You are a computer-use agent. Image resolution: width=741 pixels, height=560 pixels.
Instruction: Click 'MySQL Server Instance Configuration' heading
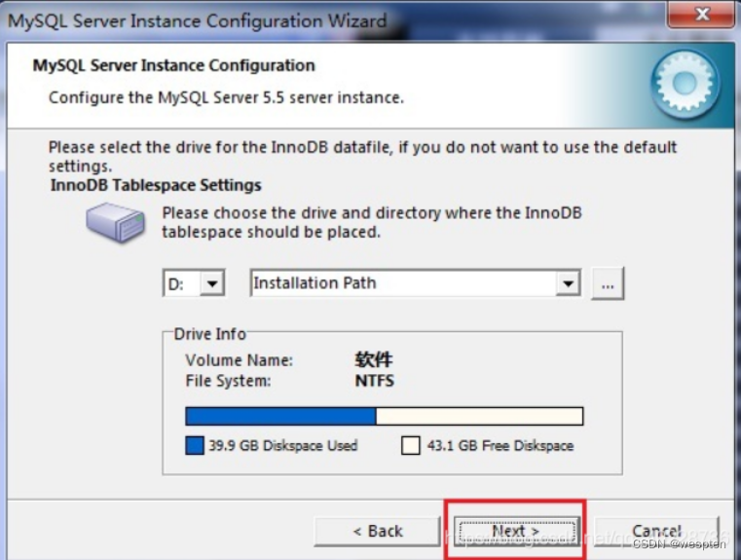(173, 65)
